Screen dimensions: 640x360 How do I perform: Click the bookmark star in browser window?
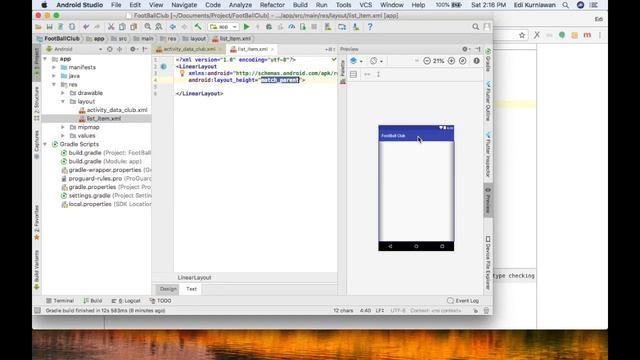[522, 35]
